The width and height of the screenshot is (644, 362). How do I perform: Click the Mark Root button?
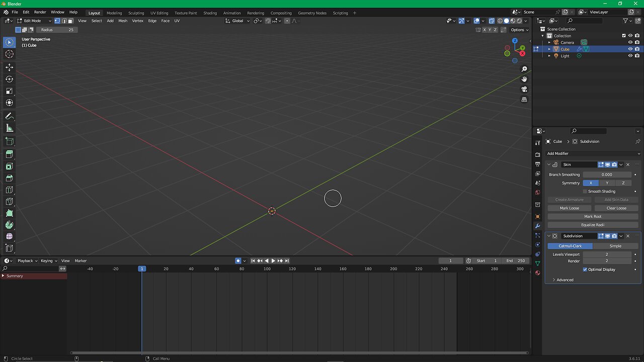pos(593,217)
